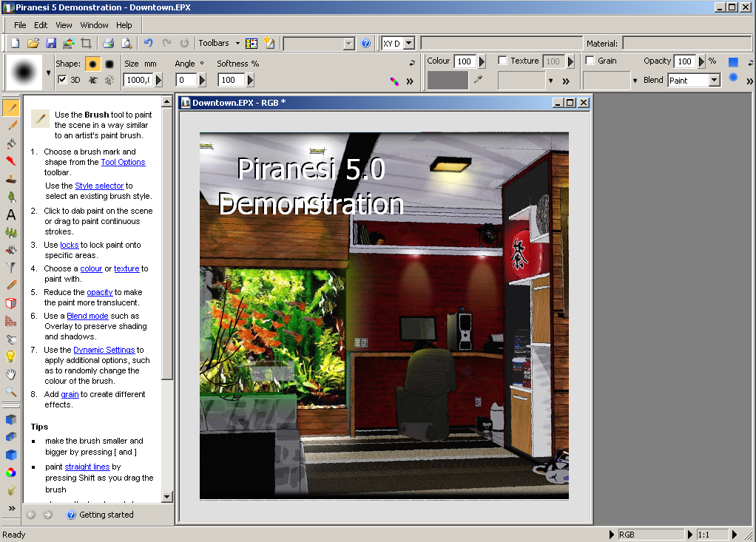Select the Funnel filter tool
This screenshot has height=542, width=756.
[x=11, y=268]
